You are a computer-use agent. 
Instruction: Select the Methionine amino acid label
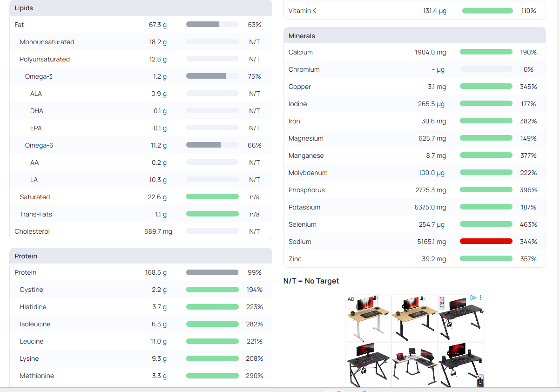click(x=37, y=376)
